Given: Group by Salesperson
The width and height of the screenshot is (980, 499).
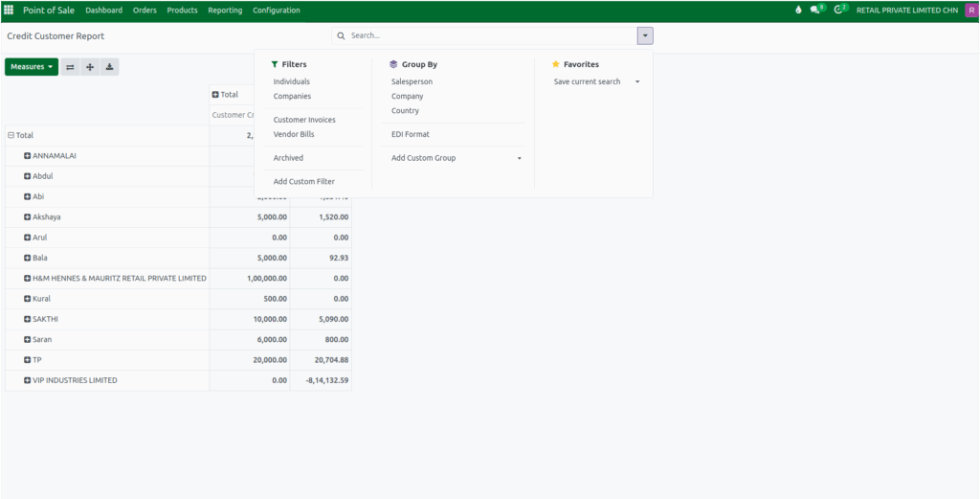Looking at the screenshot, I should [412, 82].
